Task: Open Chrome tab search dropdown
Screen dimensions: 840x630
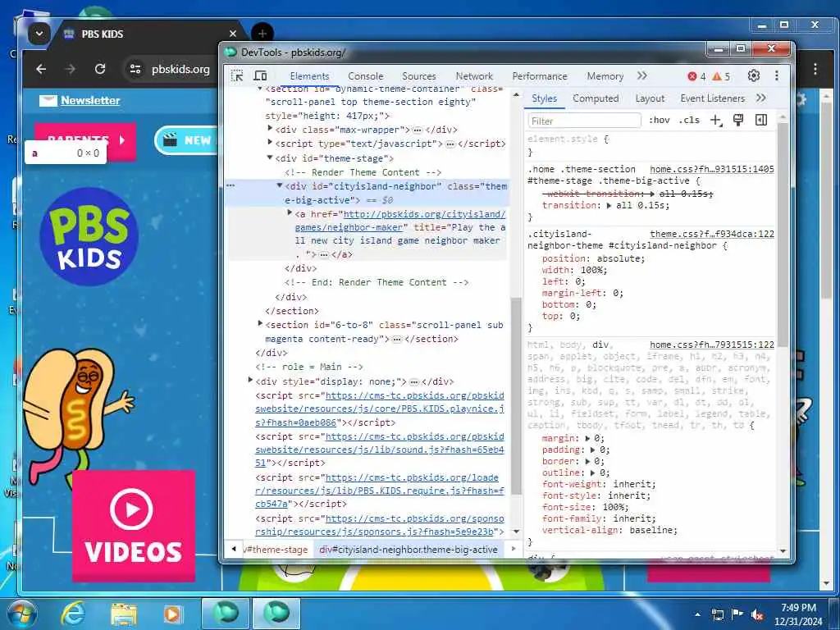Action: pyautogui.click(x=39, y=34)
